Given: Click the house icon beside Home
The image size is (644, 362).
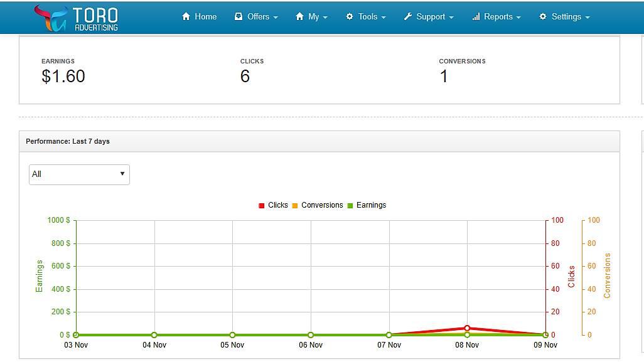Looking at the screenshot, I should [x=186, y=16].
